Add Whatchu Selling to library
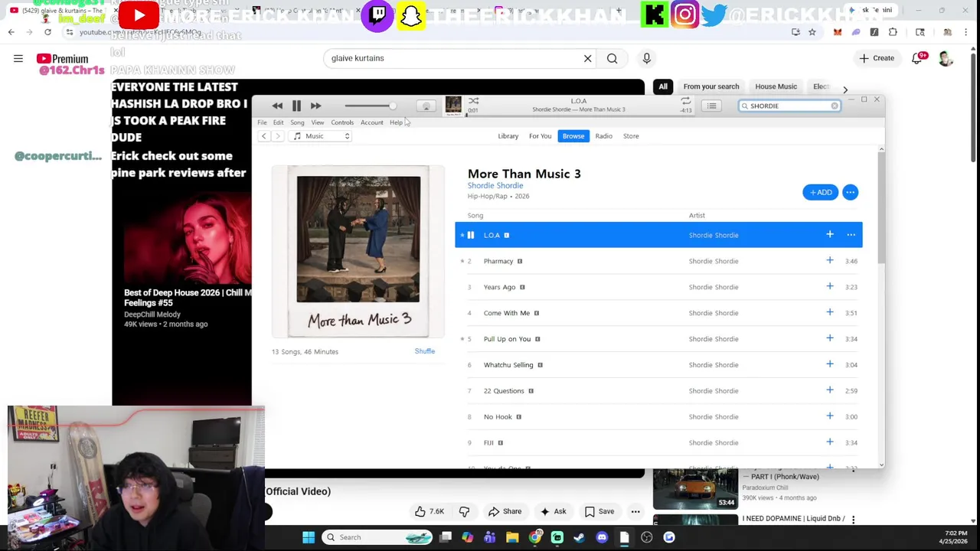Viewport: 980px width, 551px height. (830, 364)
